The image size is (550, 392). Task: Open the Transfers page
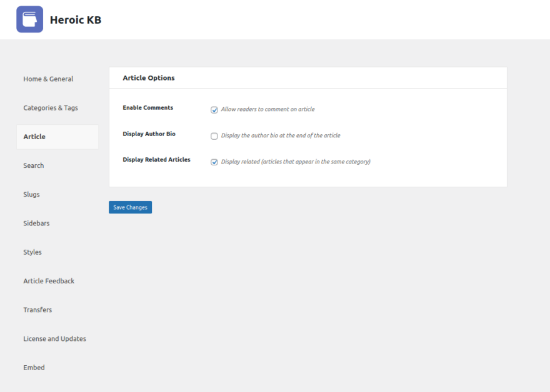[x=37, y=310]
